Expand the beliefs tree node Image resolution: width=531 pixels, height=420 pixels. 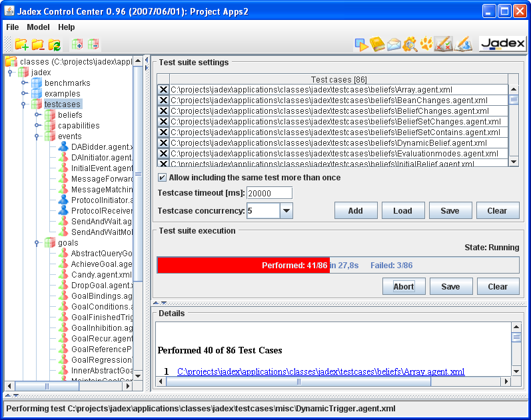(37, 114)
